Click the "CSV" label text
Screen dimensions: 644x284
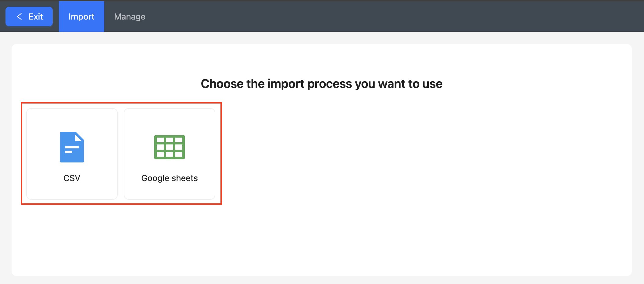click(x=72, y=178)
